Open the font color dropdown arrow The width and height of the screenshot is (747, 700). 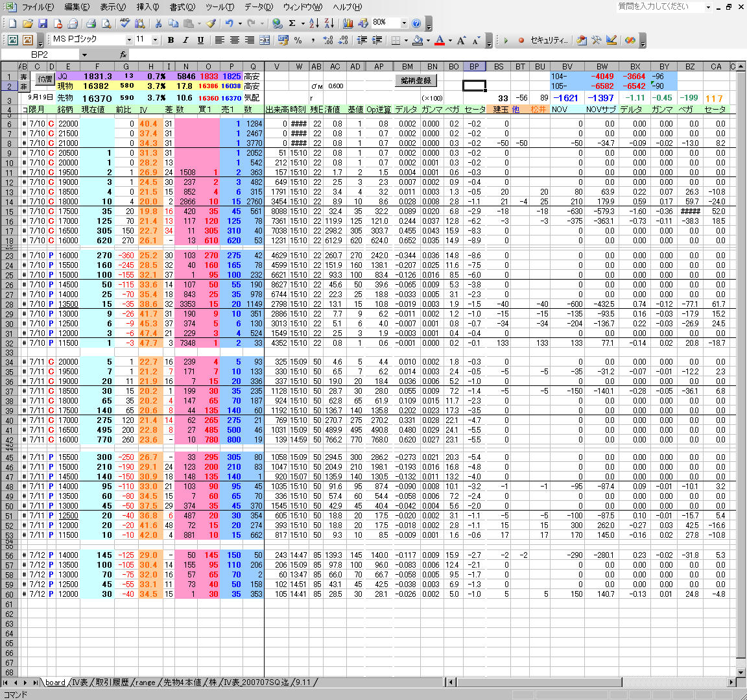450,40
